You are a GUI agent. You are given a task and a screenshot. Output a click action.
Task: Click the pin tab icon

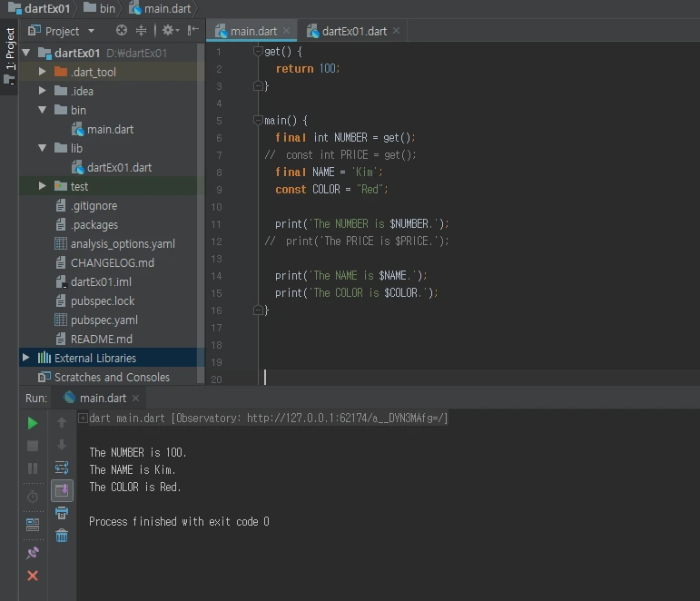(x=33, y=552)
